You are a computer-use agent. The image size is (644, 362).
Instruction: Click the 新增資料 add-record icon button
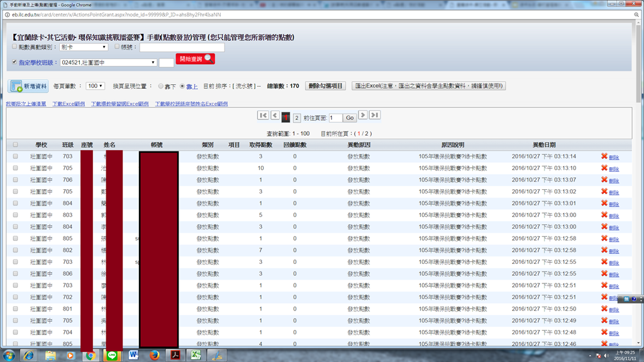point(29,86)
